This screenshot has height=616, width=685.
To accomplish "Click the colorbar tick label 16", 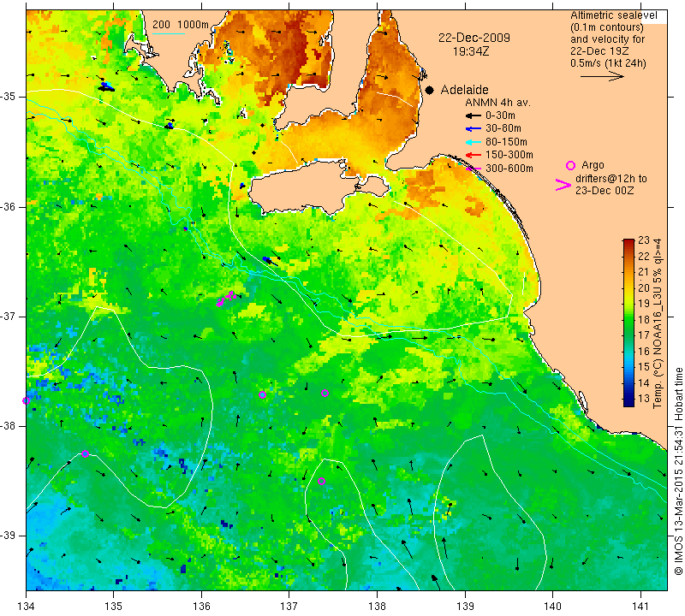I will point(644,351).
